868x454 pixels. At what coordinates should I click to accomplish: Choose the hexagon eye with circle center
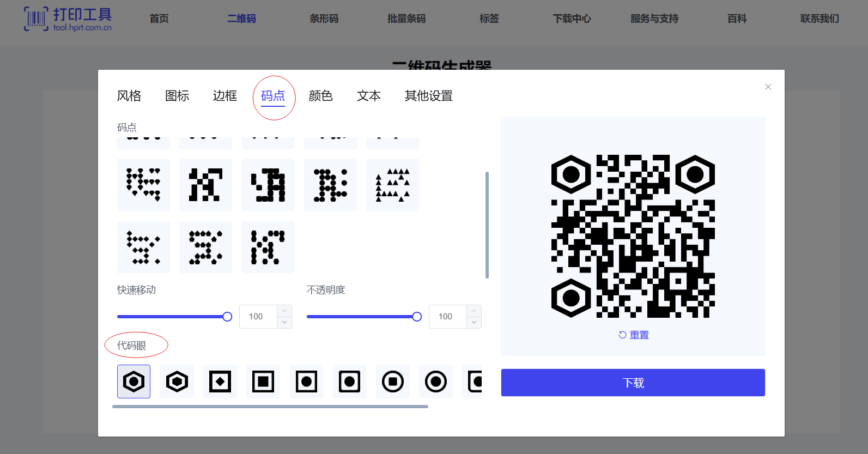coord(133,382)
